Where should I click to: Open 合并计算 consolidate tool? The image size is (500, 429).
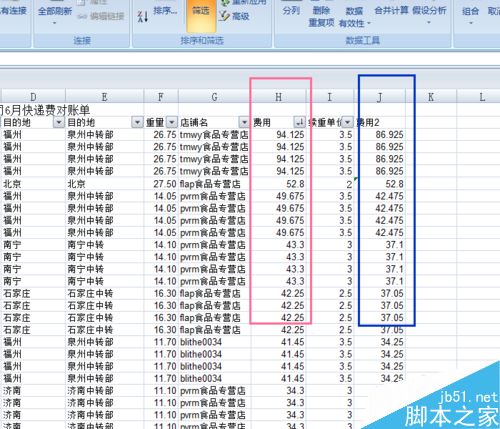coord(391,11)
